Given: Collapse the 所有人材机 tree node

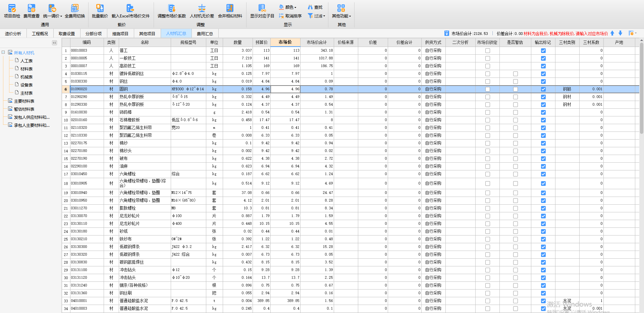Looking at the screenshot, I should pyautogui.click(x=3, y=52).
